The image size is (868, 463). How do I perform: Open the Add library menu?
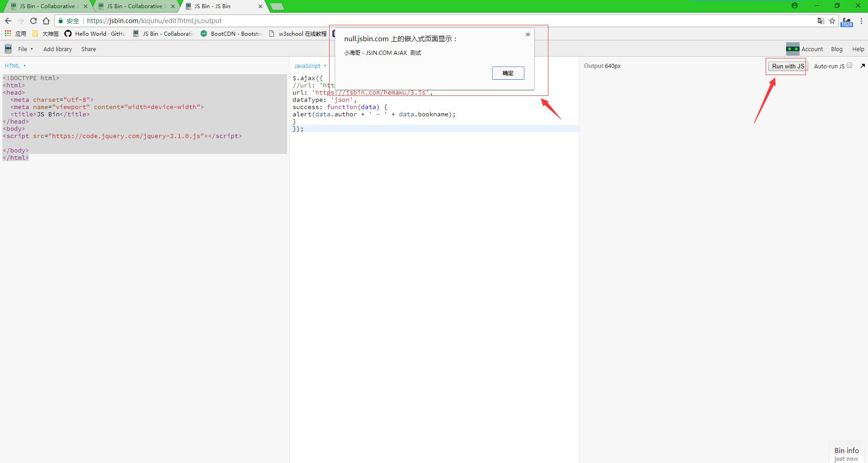tap(58, 49)
